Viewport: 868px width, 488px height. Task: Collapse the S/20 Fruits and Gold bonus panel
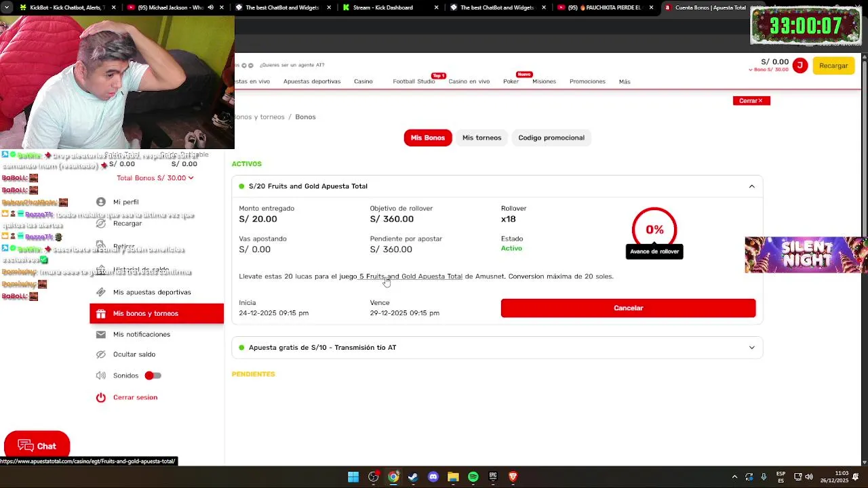(x=752, y=186)
